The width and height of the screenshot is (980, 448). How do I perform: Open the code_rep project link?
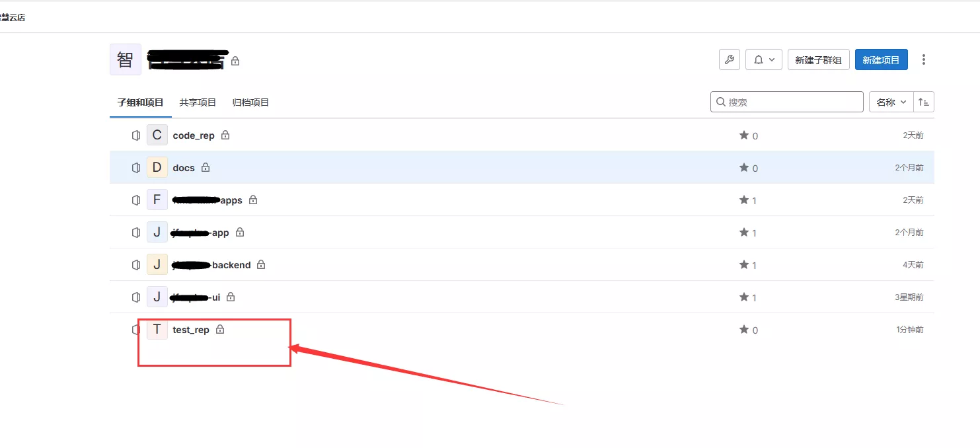pyautogui.click(x=194, y=135)
